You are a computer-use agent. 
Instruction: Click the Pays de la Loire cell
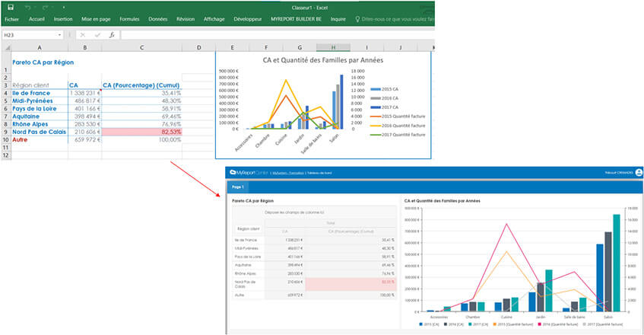tap(40, 109)
